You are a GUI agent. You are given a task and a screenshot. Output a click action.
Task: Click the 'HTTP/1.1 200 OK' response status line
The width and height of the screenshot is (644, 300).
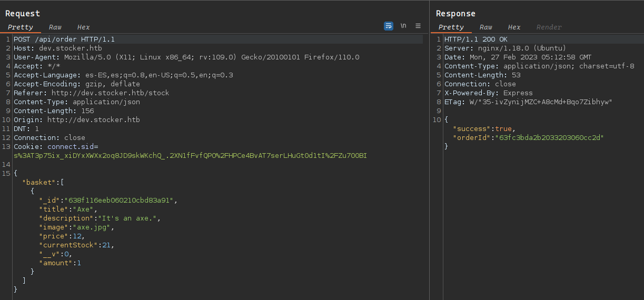tap(476, 39)
